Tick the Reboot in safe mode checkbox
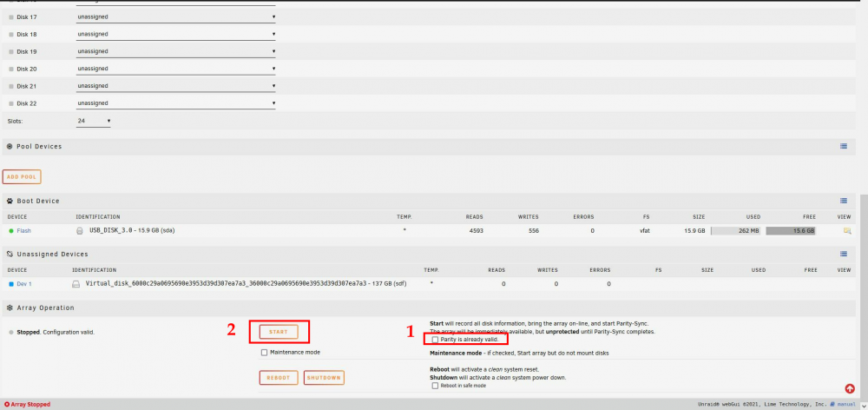Viewport: 868px width, 410px height. tap(435, 386)
